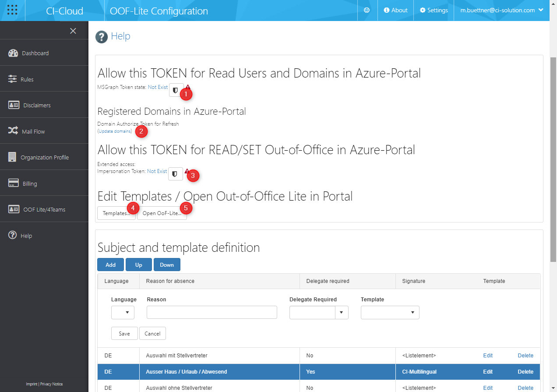
Task: Close the sidebar with X icon
Action: pos(73,31)
